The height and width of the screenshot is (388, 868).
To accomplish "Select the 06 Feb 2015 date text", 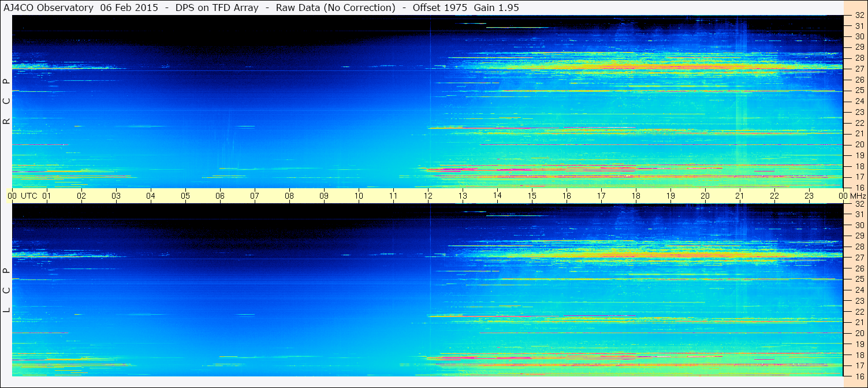I will (x=129, y=8).
